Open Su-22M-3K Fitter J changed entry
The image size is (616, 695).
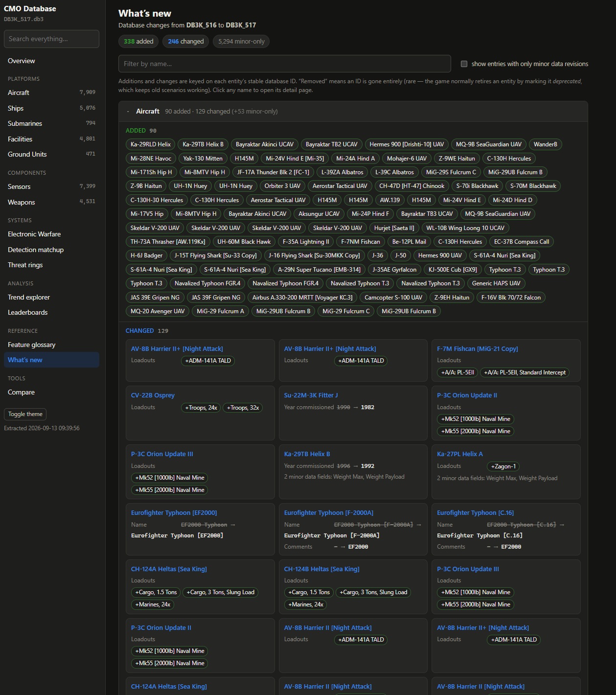(x=311, y=395)
